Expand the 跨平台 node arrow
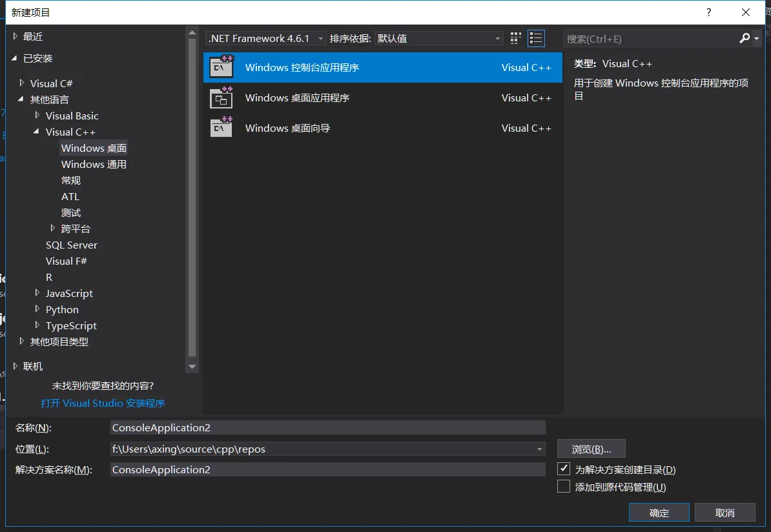 click(x=52, y=228)
